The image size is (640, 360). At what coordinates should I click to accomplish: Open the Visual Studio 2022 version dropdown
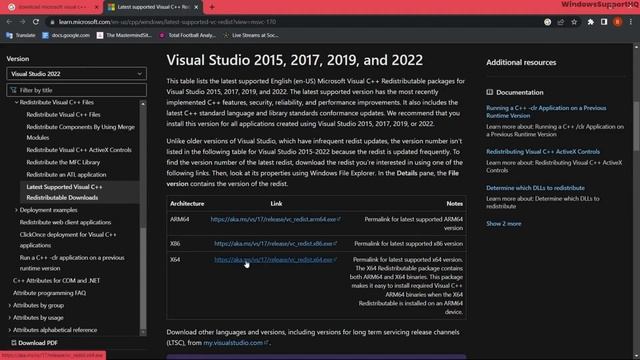(76, 74)
